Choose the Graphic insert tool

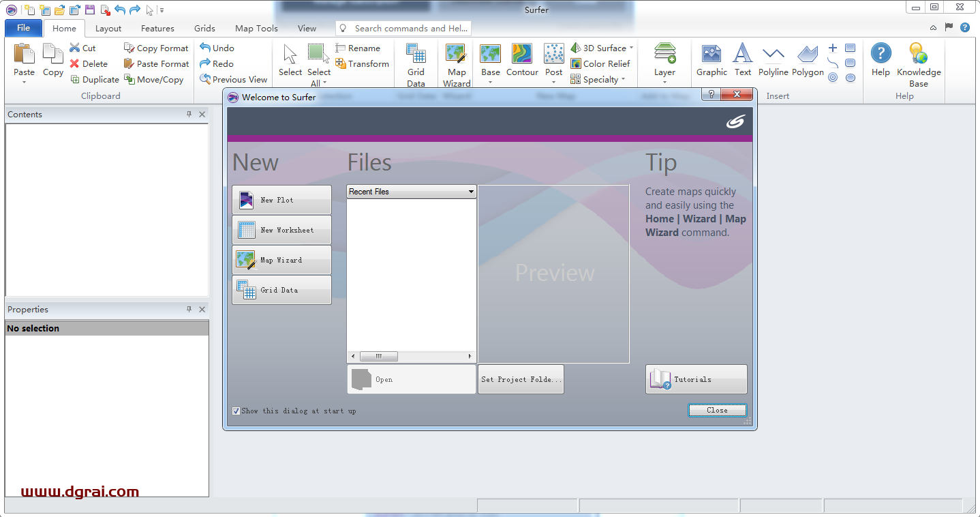[x=711, y=60]
